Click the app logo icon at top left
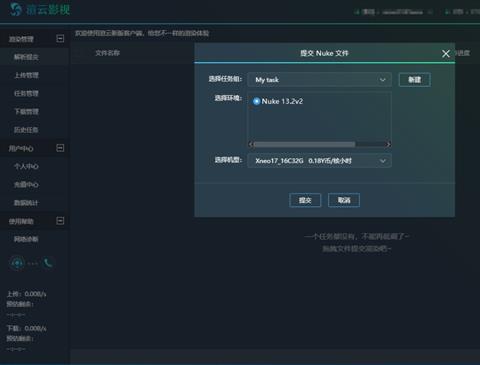The height and width of the screenshot is (365, 480). click(15, 9)
